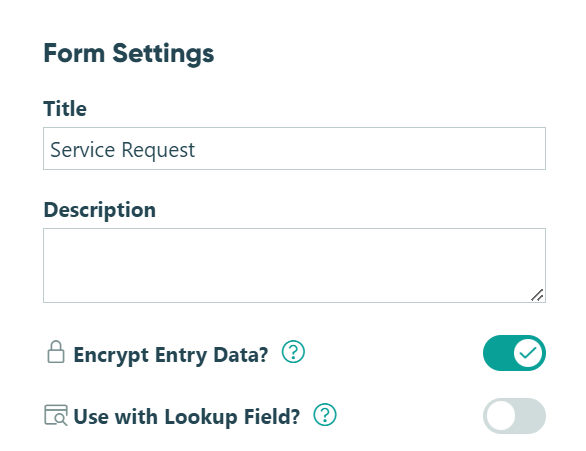Disable the Encrypt Entry Data toggle
586x451 pixels.
(514, 353)
